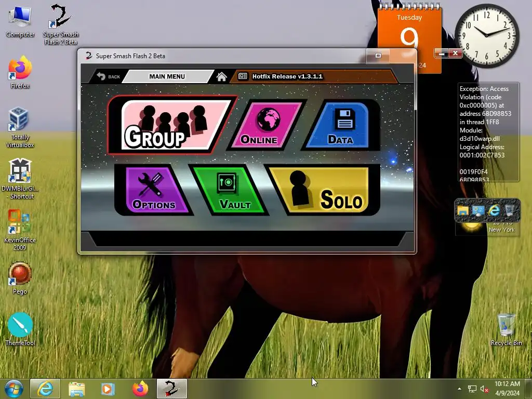Launch the KevinOffice 2009 shortcut

coord(20,230)
